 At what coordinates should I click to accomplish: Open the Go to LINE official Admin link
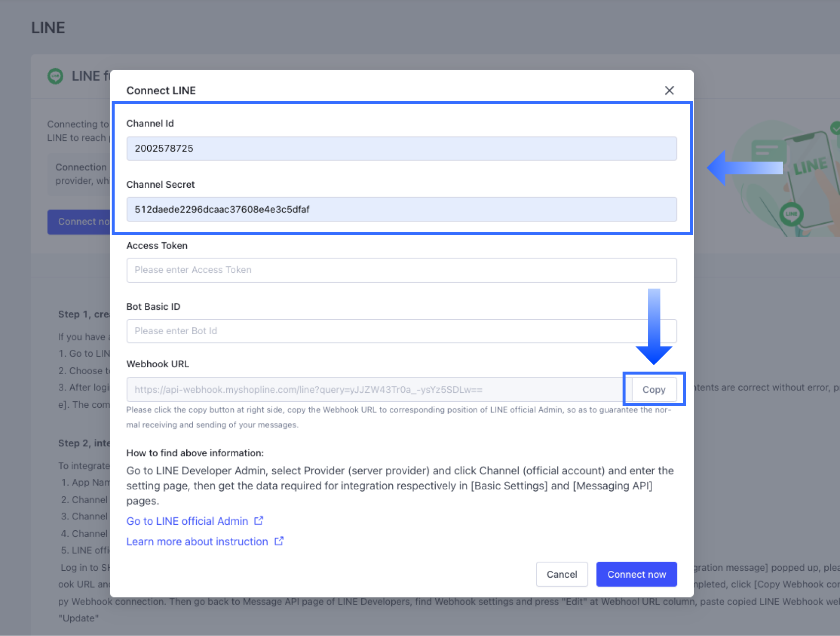point(187,520)
